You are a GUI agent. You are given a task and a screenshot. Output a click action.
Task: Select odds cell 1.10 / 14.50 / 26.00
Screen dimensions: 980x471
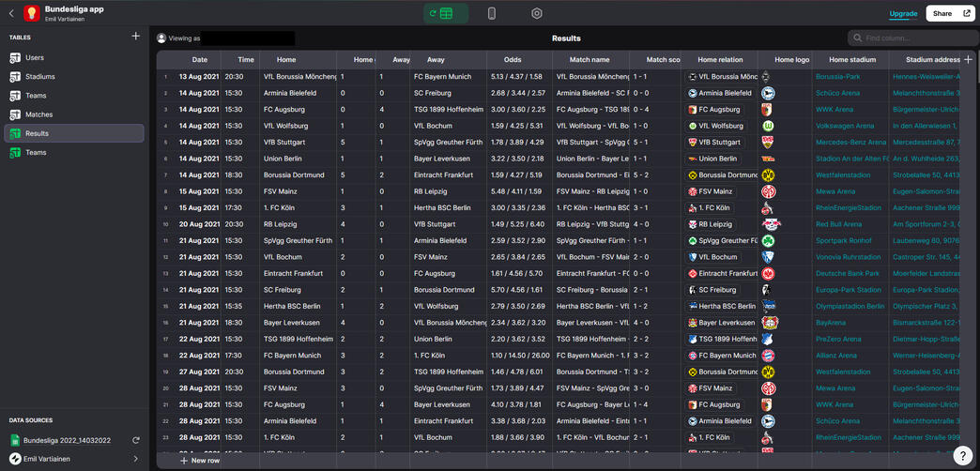[x=519, y=356]
